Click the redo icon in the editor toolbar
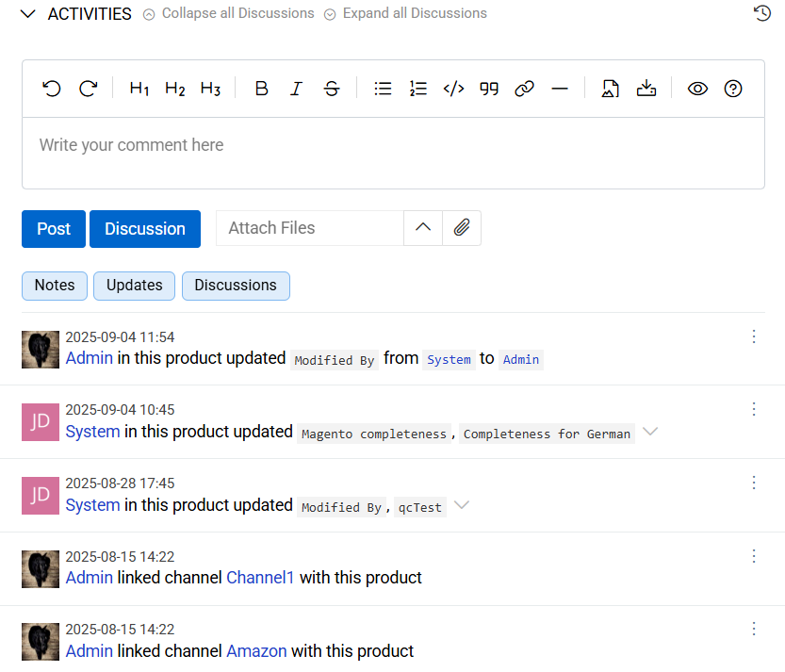The width and height of the screenshot is (785, 672). [88, 89]
